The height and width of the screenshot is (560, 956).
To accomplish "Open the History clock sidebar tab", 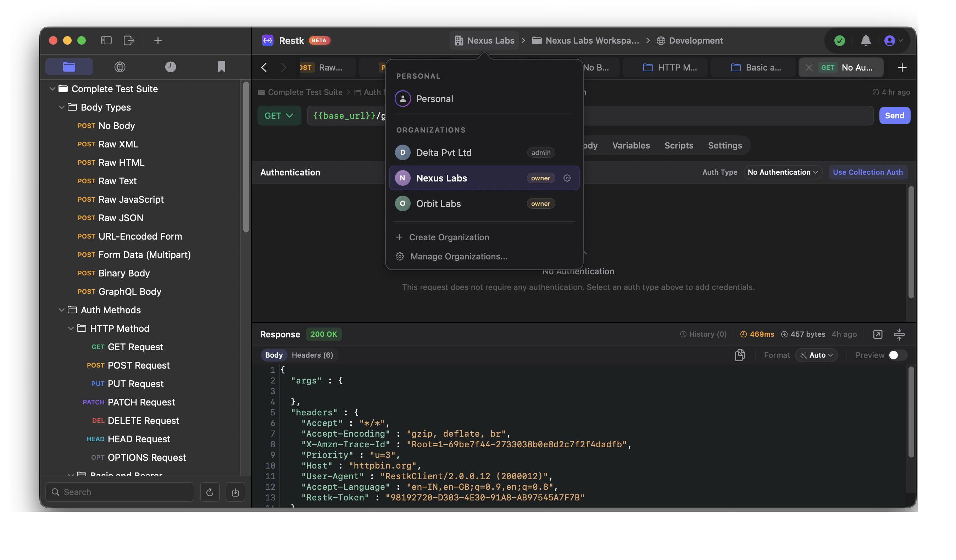I will (x=171, y=67).
